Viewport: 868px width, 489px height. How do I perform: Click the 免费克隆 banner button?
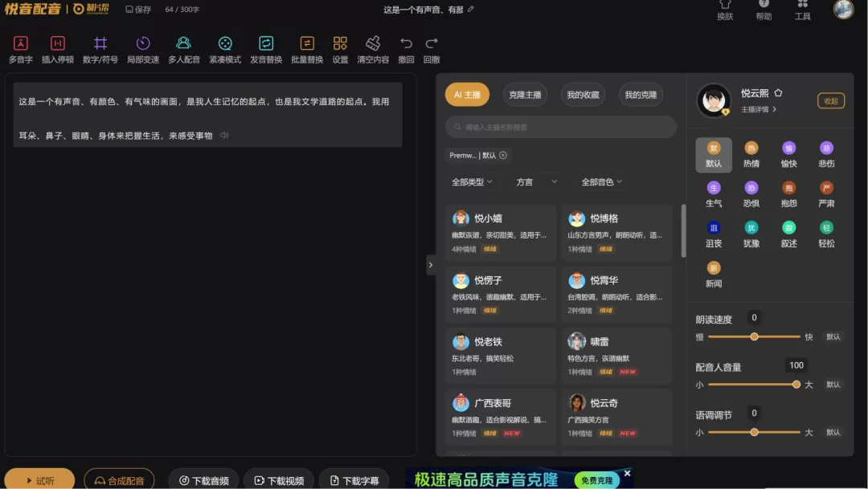coord(596,480)
